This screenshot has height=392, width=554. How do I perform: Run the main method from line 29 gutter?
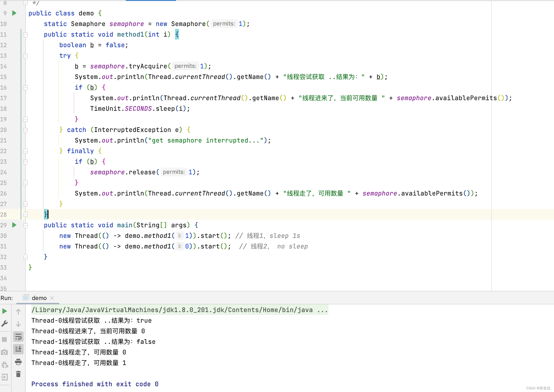point(14,225)
